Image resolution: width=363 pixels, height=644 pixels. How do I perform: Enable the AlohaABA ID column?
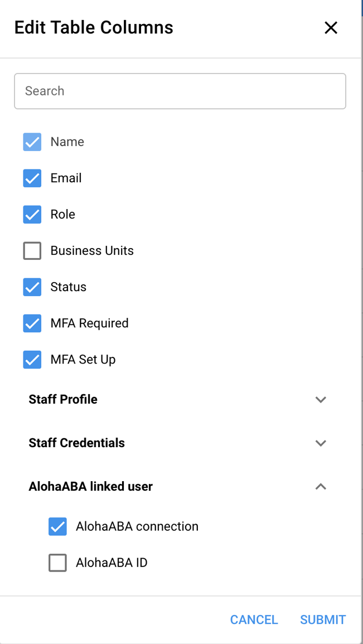(x=57, y=562)
